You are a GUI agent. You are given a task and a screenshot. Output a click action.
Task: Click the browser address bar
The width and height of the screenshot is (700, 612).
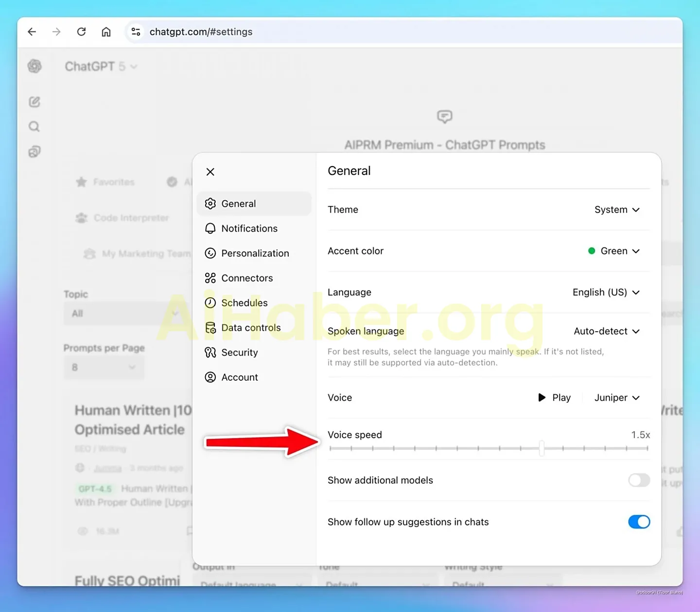(201, 32)
